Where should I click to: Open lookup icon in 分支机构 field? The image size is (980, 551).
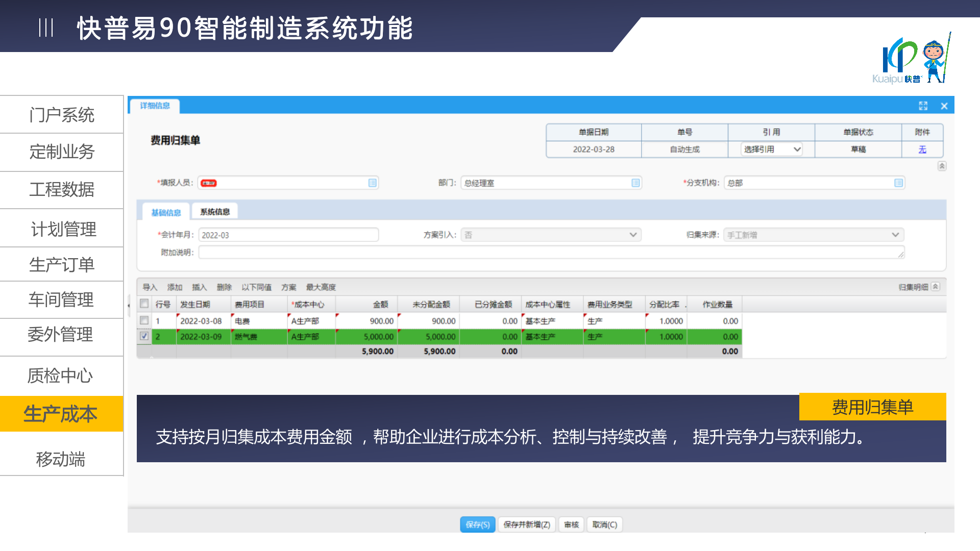point(898,183)
